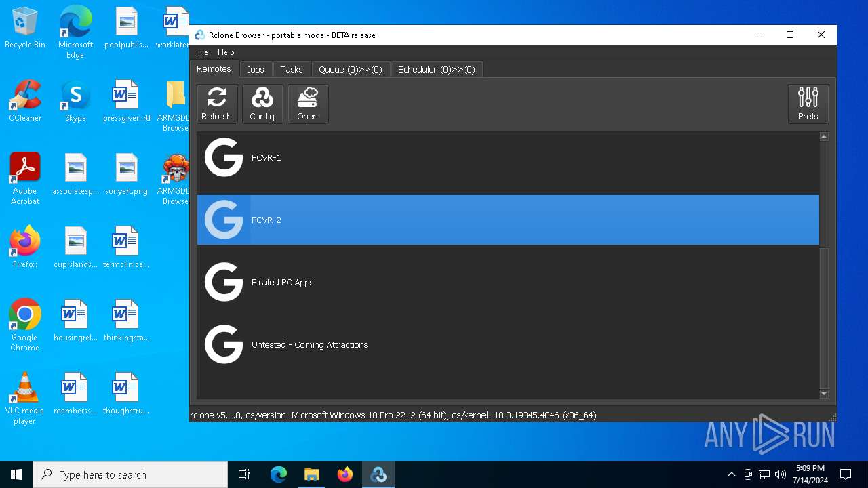Select the Skype desktop shortcut
868x488 pixels.
tap(75, 101)
